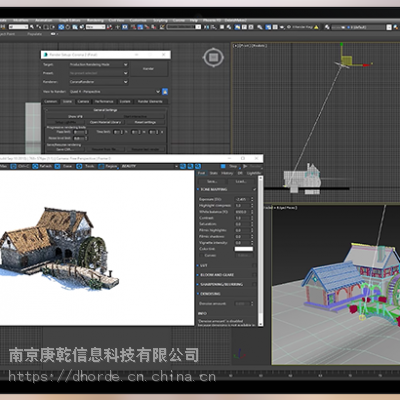Click the Mirror tool icon

point(206,27)
